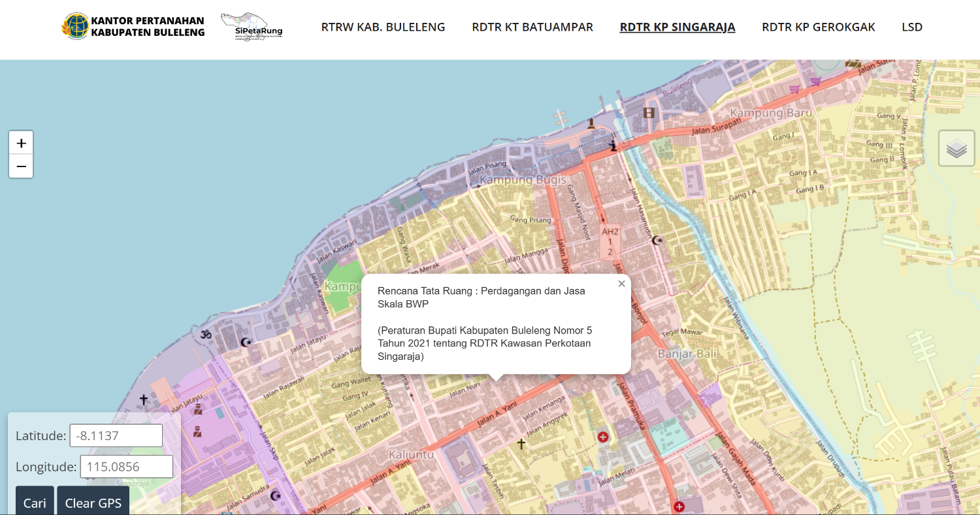Click the 'Jalan Surapati' road label below Kampung Baru
Viewport: 980px width, 515px height.
pos(715,126)
